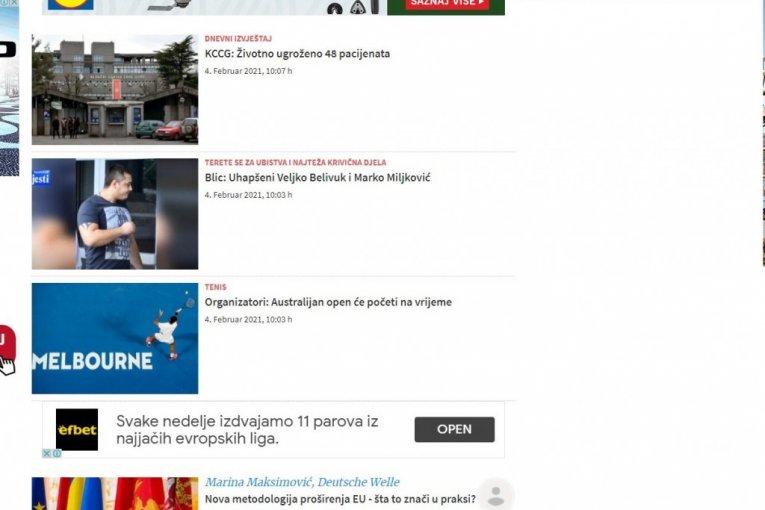Click the author avatar icon beside Deutsche Welle

(x=495, y=494)
